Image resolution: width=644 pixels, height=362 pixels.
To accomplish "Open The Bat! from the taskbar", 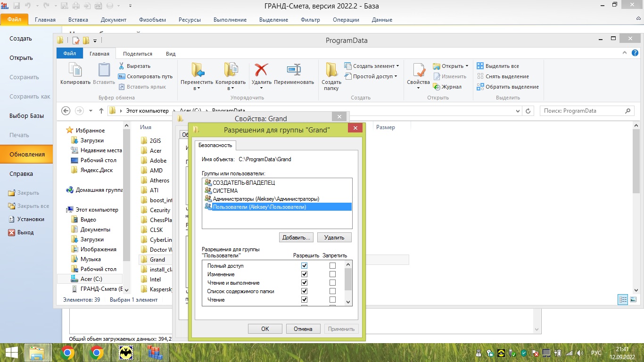I will (x=126, y=353).
